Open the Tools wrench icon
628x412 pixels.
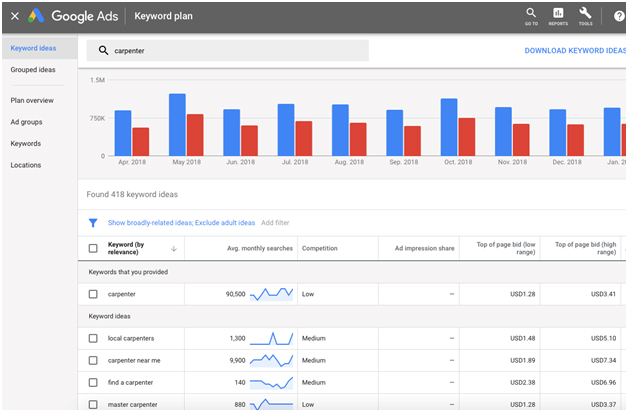585,16
